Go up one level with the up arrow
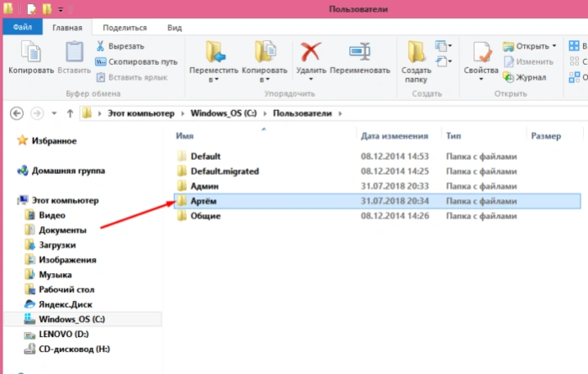The image size is (588, 374). pos(70,113)
